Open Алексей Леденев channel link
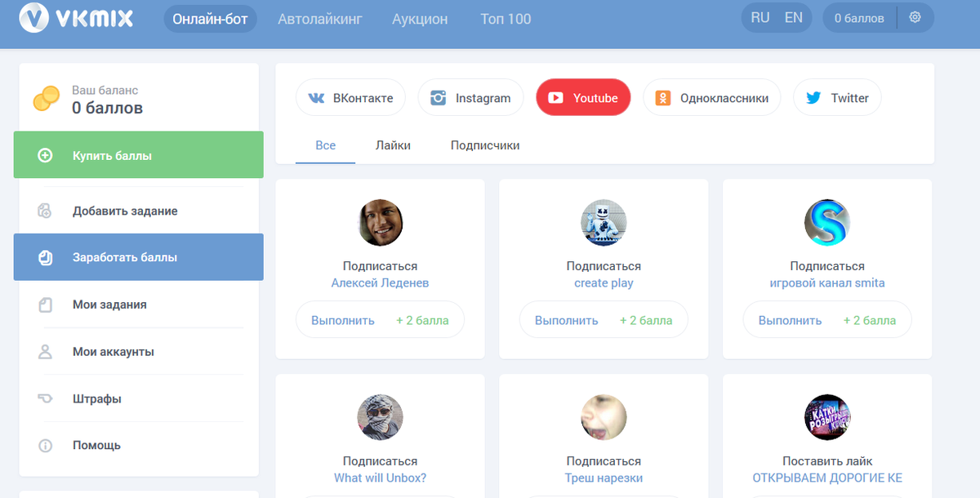This screenshot has height=498, width=980. (380, 283)
